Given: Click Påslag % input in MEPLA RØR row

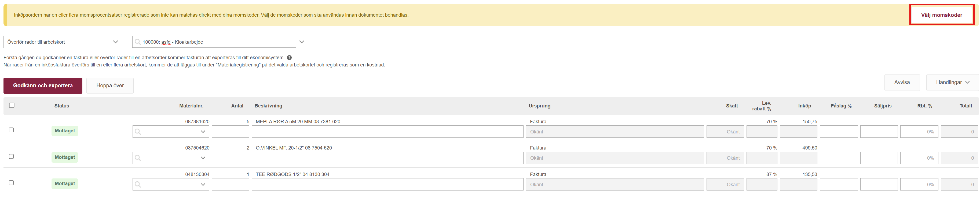Looking at the screenshot, I should point(839,132).
